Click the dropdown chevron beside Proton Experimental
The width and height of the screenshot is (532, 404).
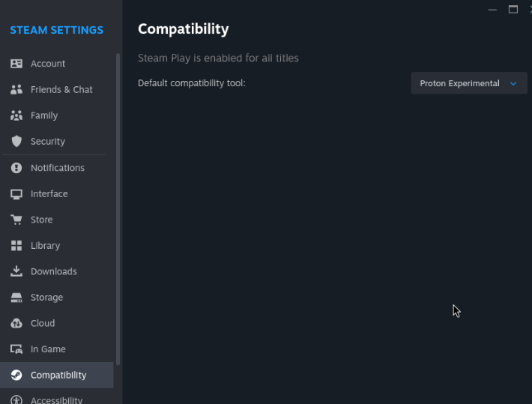pos(513,83)
